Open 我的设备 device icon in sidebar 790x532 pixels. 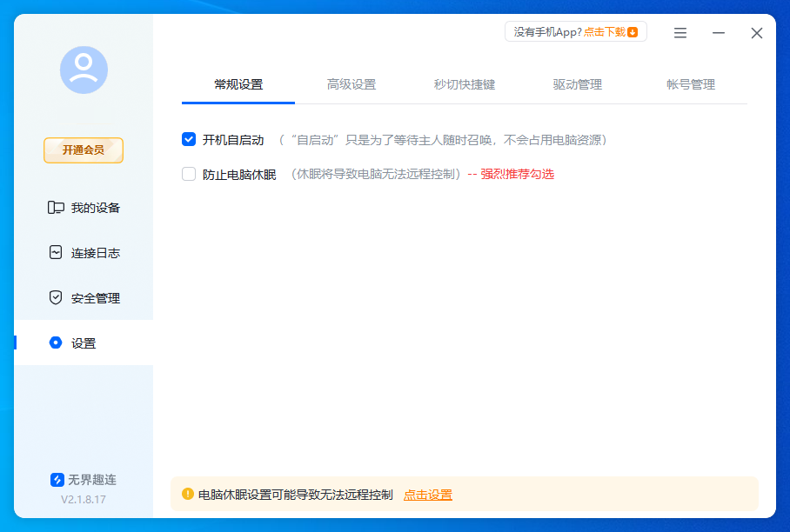[54, 207]
